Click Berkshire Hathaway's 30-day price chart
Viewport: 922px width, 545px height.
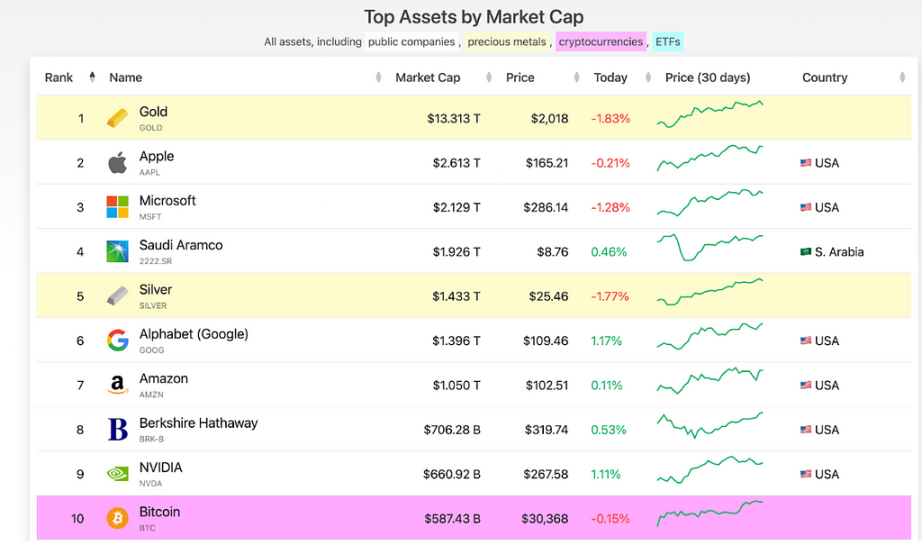coord(710,425)
